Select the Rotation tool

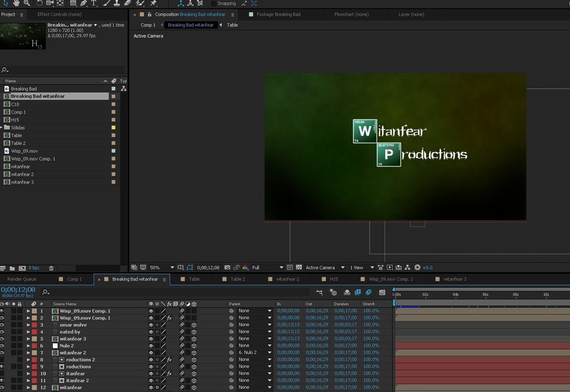pyautogui.click(x=39, y=3)
